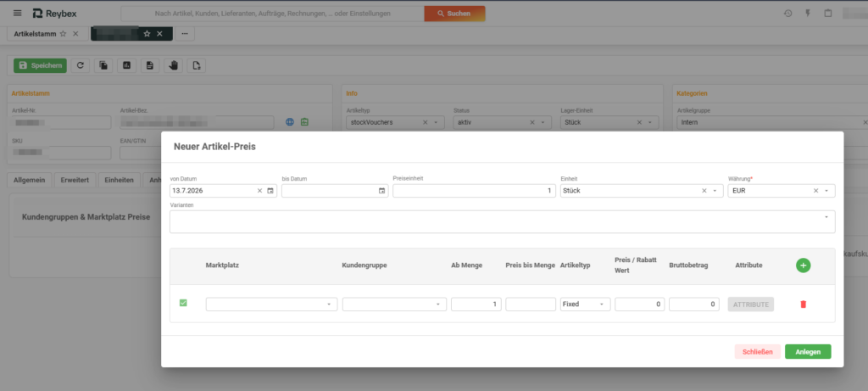Click the Bruttobetrag field
This screenshot has width=868, height=391.
click(x=694, y=304)
